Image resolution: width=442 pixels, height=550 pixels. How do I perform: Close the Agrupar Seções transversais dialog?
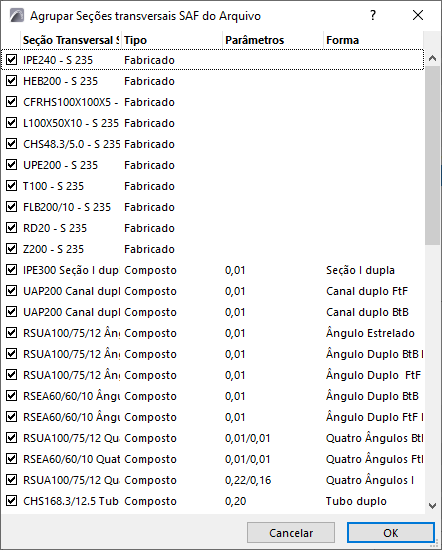[418, 15]
